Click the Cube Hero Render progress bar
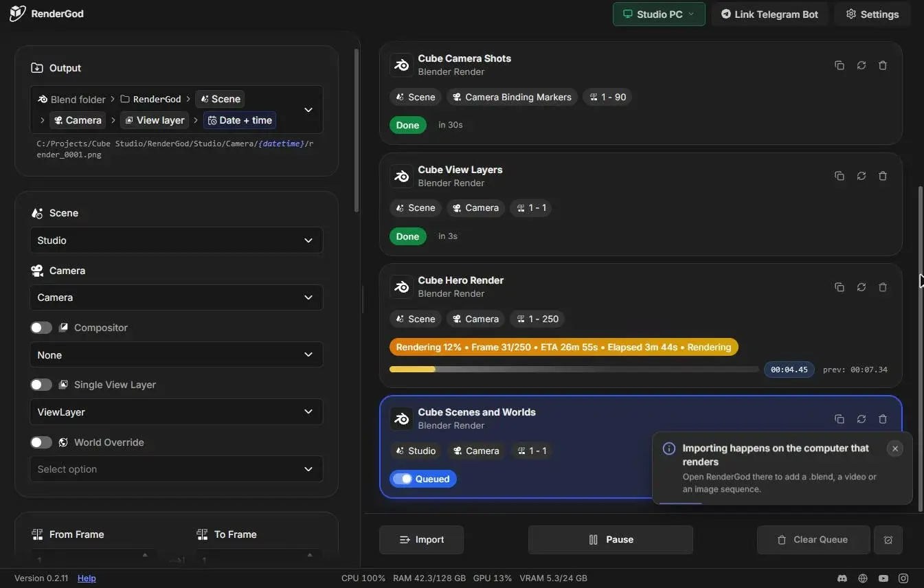 tap(574, 370)
